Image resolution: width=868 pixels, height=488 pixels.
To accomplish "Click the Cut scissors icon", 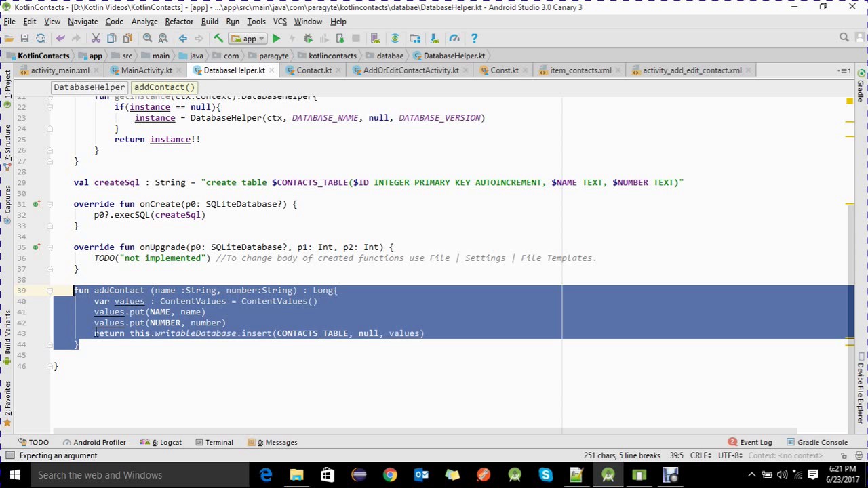I will point(96,39).
